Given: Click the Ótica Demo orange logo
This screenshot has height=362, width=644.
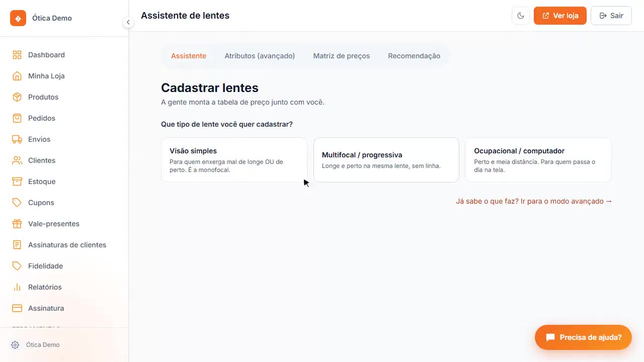Looking at the screenshot, I should (18, 18).
